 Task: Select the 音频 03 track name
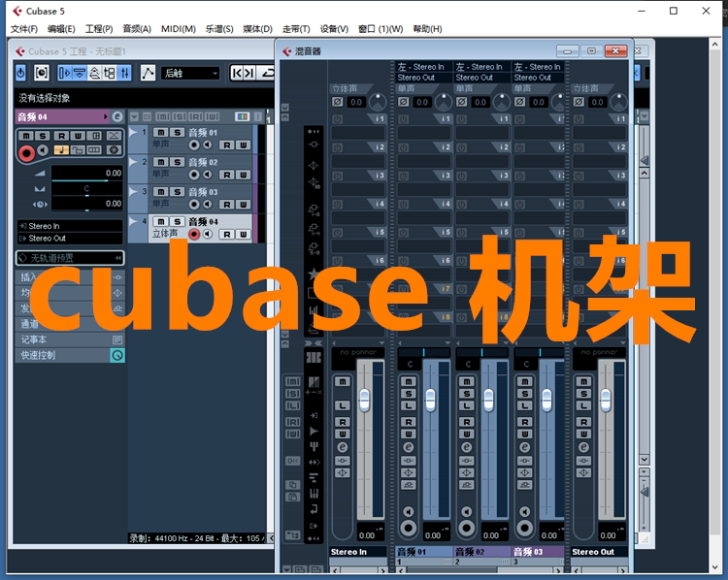coord(203,192)
